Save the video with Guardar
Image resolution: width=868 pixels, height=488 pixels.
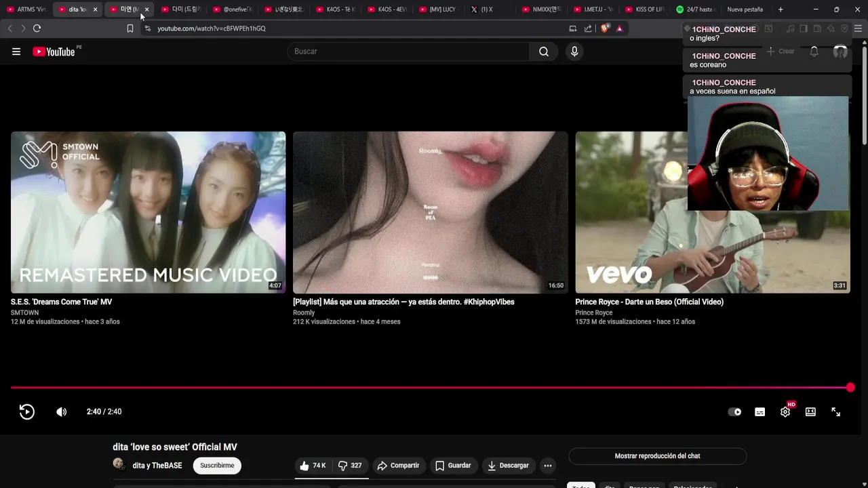453,466
